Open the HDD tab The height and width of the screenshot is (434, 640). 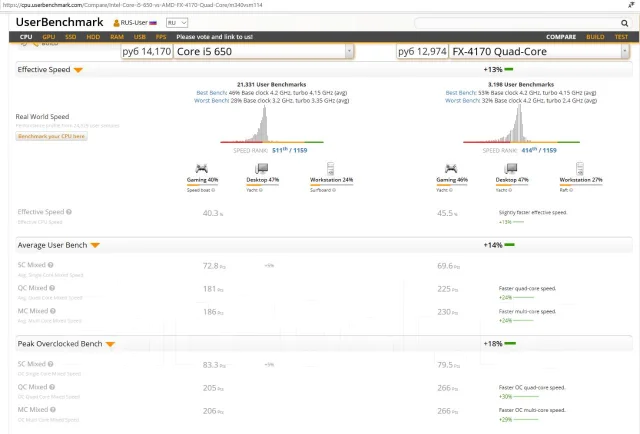[93, 37]
